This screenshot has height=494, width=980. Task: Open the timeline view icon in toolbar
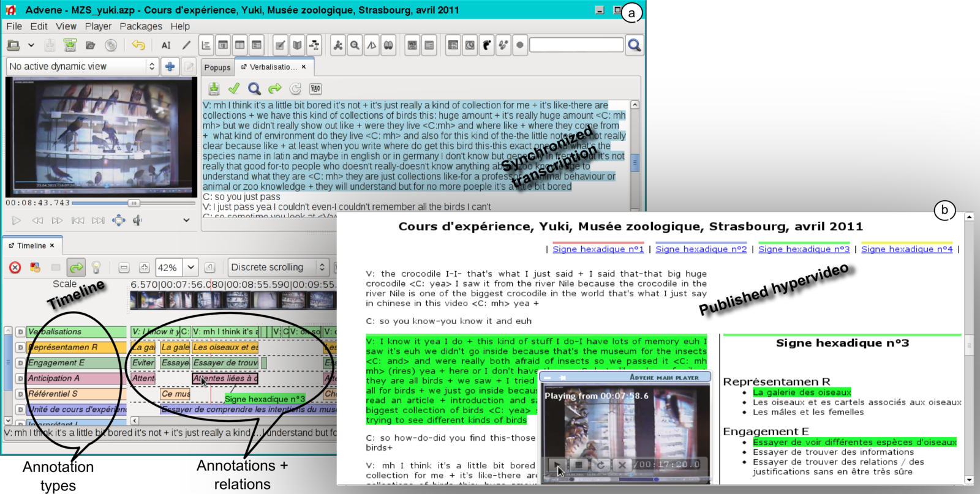click(x=206, y=45)
